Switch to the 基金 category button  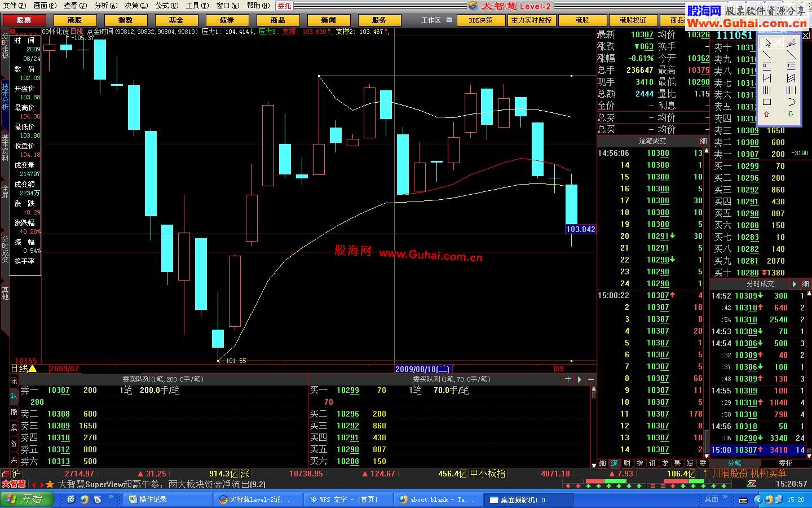pos(176,20)
